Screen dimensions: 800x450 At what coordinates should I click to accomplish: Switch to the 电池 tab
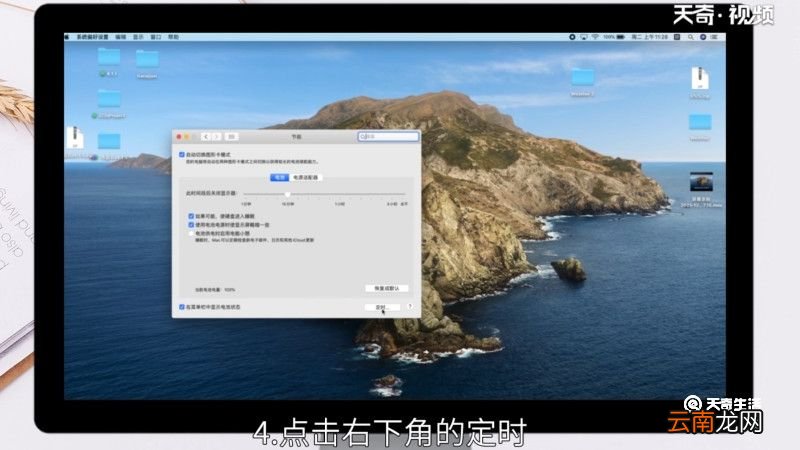click(x=280, y=177)
